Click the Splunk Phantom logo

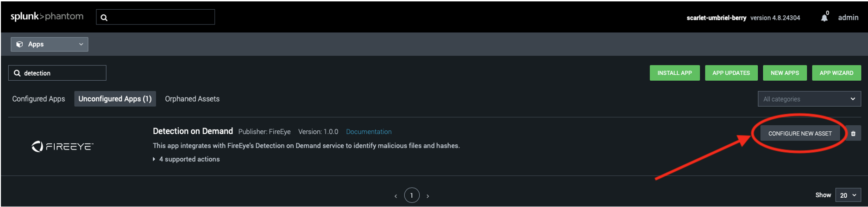(x=47, y=17)
